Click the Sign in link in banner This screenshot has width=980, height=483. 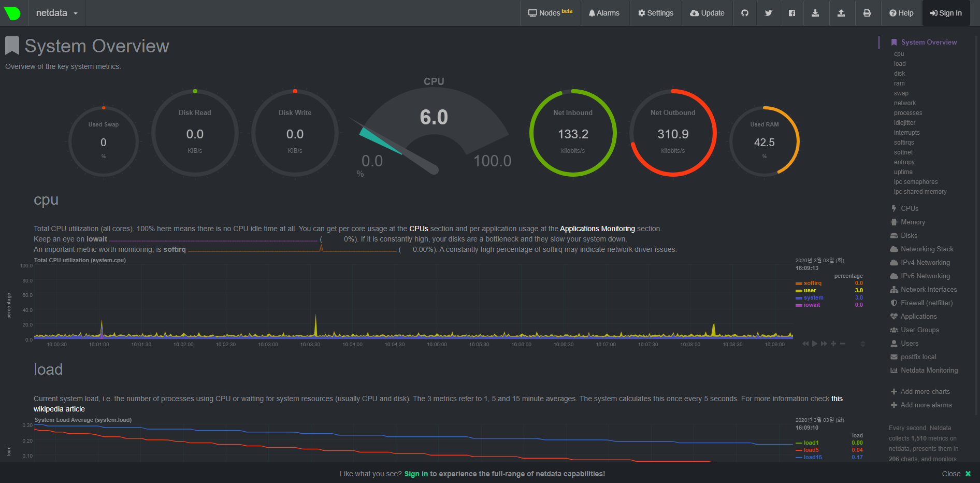click(x=416, y=474)
